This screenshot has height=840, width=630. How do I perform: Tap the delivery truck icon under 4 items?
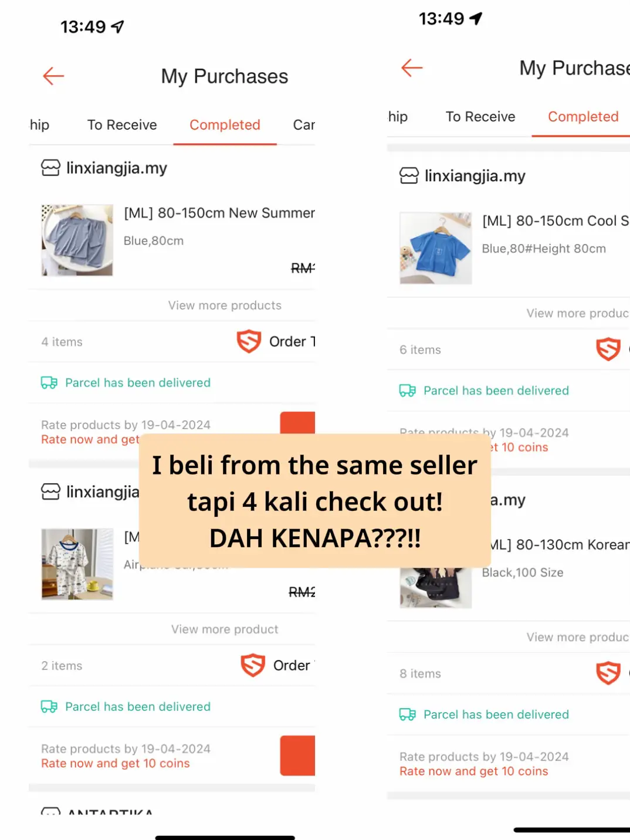point(49,383)
